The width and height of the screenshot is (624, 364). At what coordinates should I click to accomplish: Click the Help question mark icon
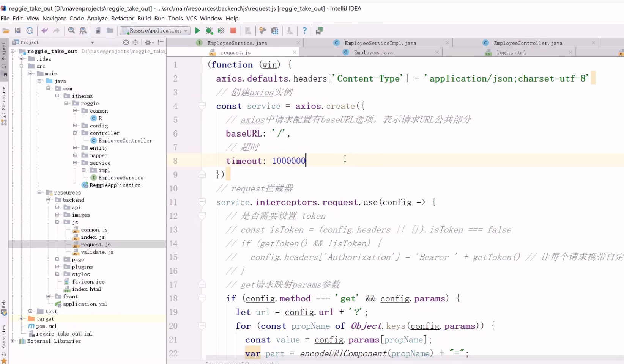[x=304, y=31]
